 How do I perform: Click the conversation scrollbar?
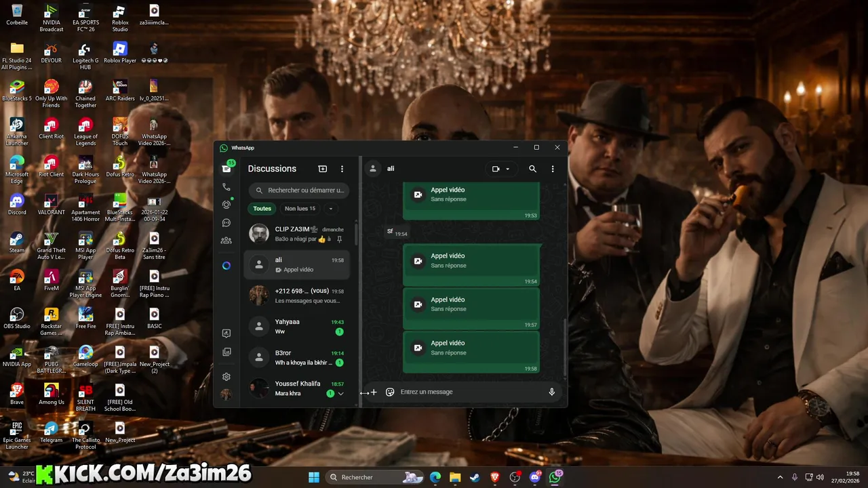[564, 348]
